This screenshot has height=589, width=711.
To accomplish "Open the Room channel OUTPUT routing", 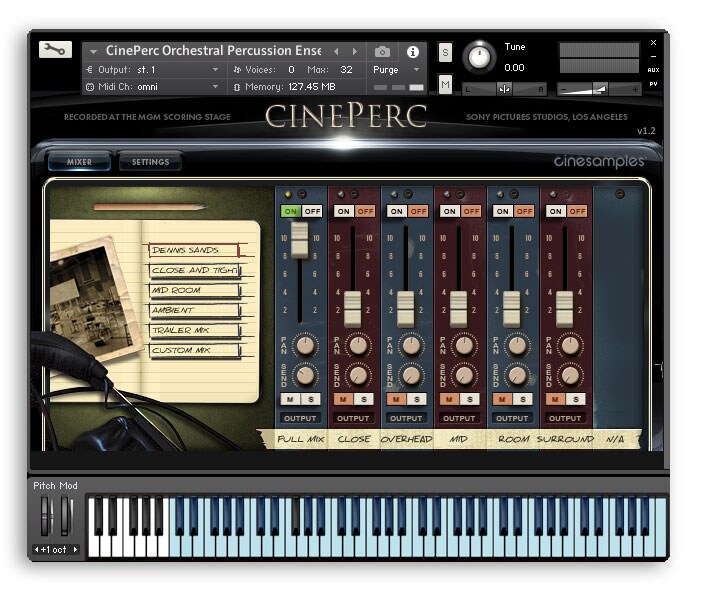I will tap(512, 418).
